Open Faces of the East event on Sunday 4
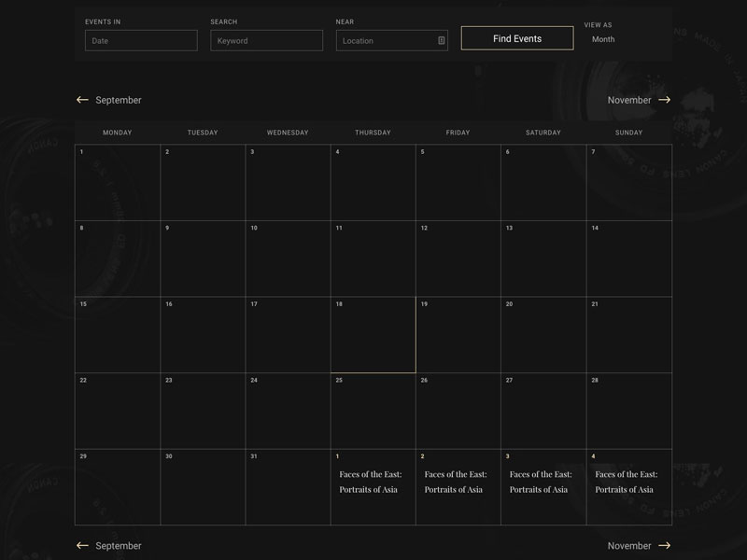This screenshot has width=747, height=560. 626,482
